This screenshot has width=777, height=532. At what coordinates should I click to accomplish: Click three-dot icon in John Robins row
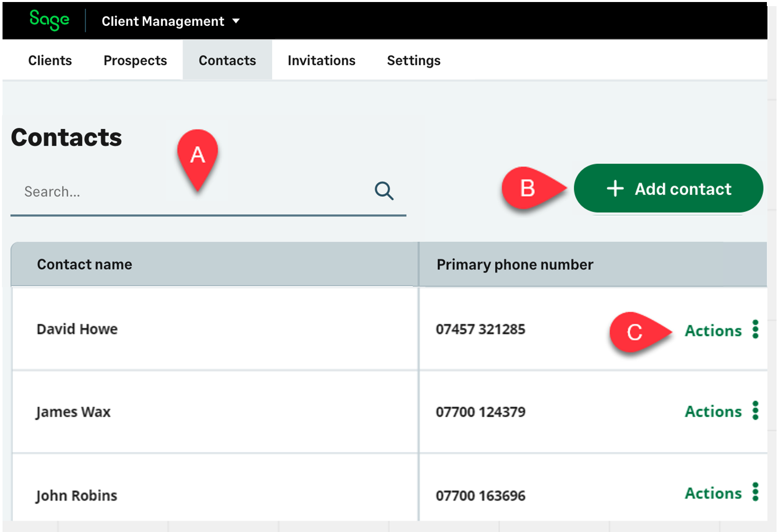(x=755, y=492)
